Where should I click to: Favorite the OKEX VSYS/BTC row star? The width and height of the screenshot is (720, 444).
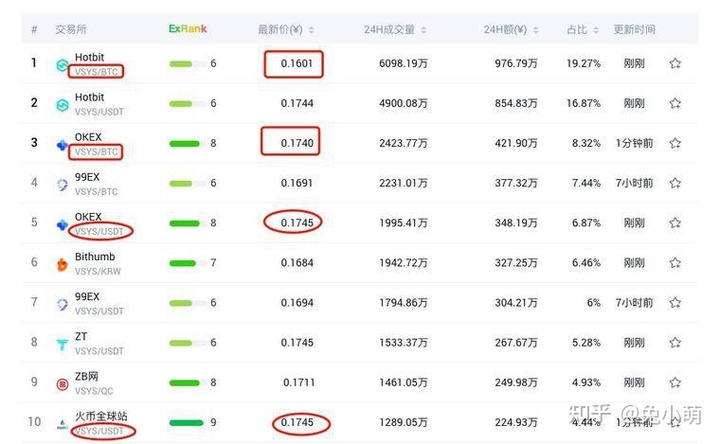point(675,143)
